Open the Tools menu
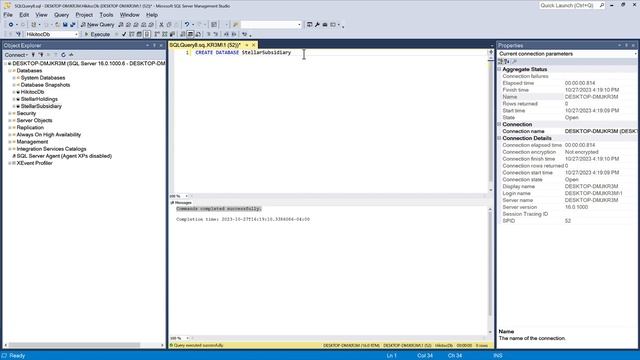 pyautogui.click(x=106, y=15)
